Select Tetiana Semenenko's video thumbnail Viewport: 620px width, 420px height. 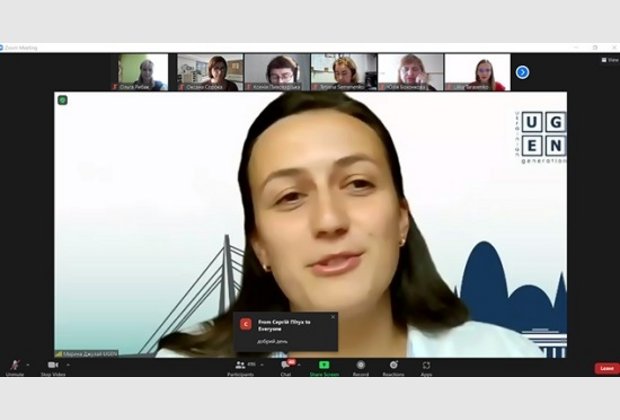[x=344, y=72]
